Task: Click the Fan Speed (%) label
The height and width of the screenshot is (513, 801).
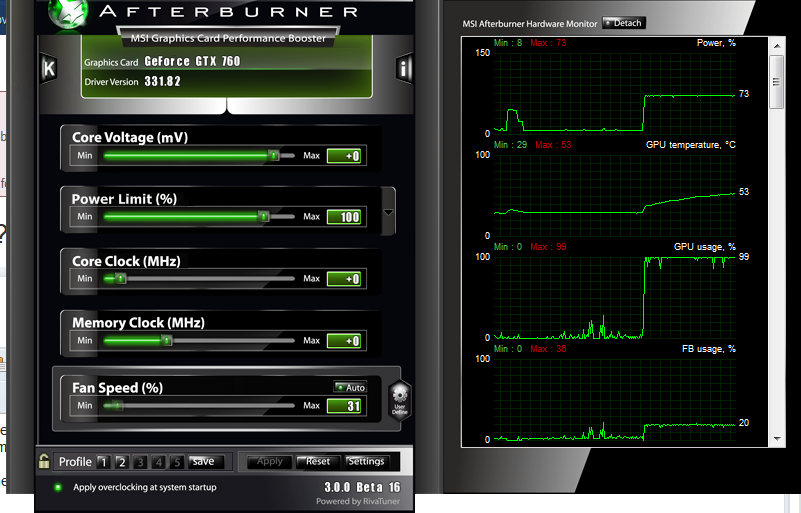Action: click(x=117, y=388)
